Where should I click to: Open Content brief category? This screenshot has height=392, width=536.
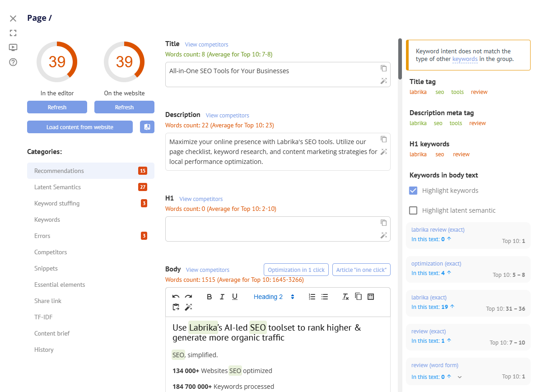[x=91, y=333]
